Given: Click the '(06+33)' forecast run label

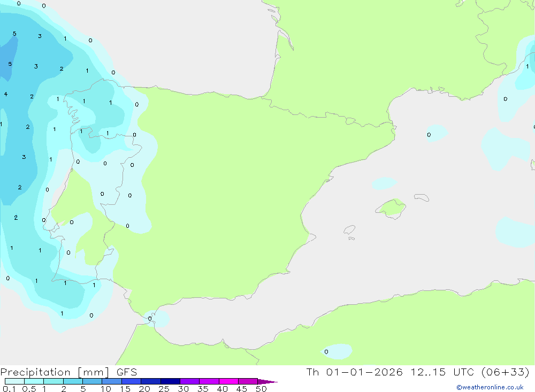Looking at the screenshot, I should 506,372.
